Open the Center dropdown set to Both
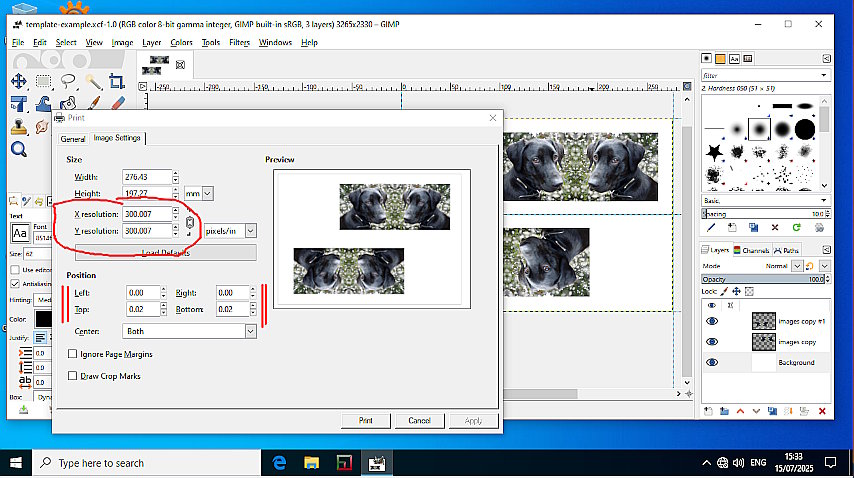 click(x=190, y=331)
